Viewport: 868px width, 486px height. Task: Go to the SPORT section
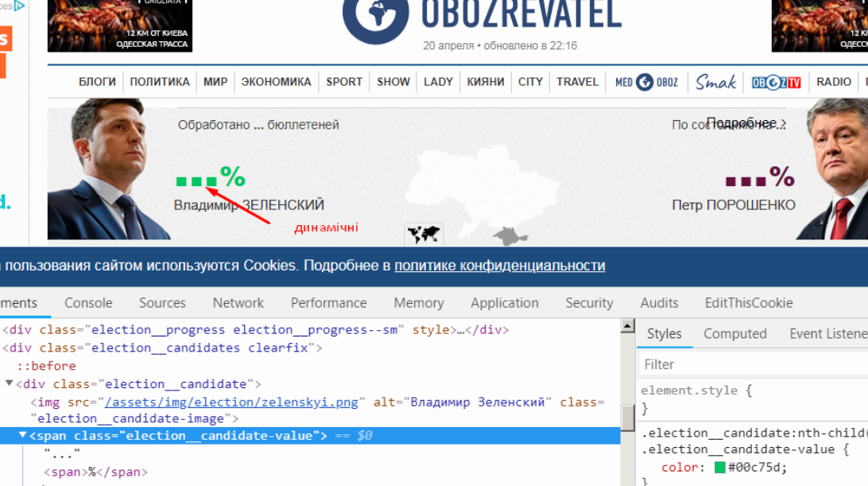(343, 82)
